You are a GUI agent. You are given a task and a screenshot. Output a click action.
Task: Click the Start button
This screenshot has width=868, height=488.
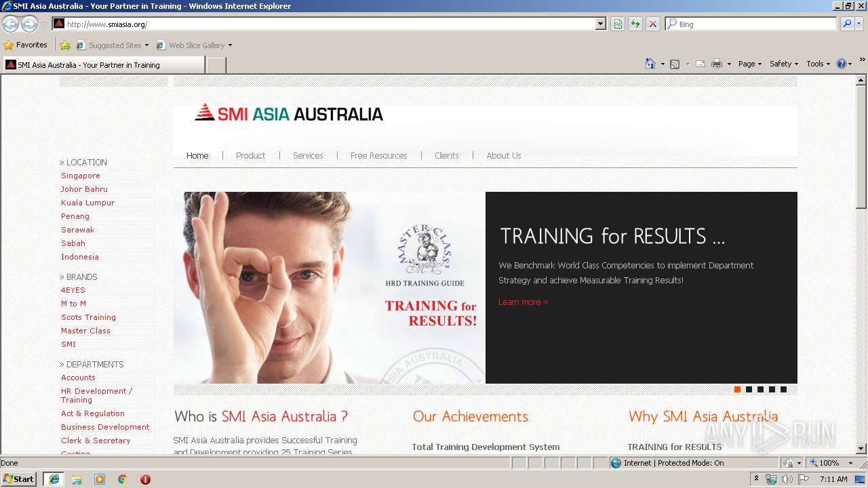18,479
